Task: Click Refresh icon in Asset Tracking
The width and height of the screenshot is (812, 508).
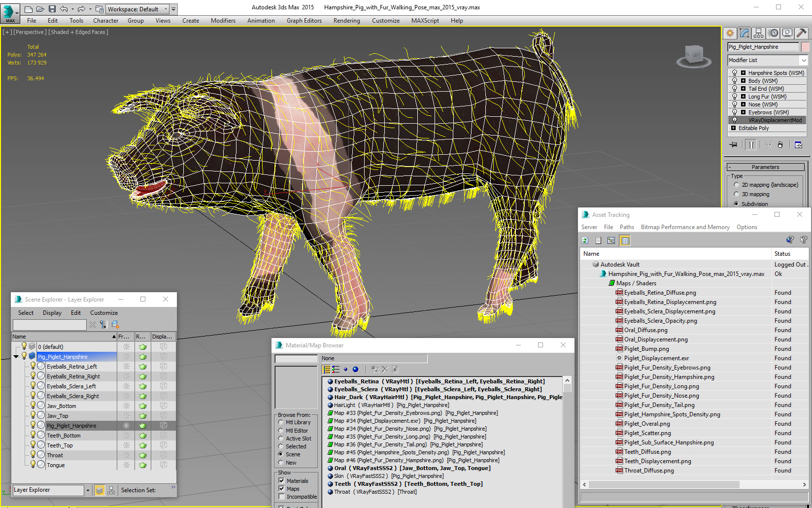Action: [585, 240]
